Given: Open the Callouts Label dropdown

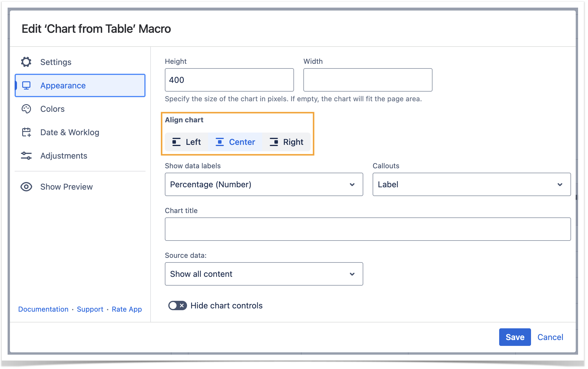Looking at the screenshot, I should coord(471,184).
